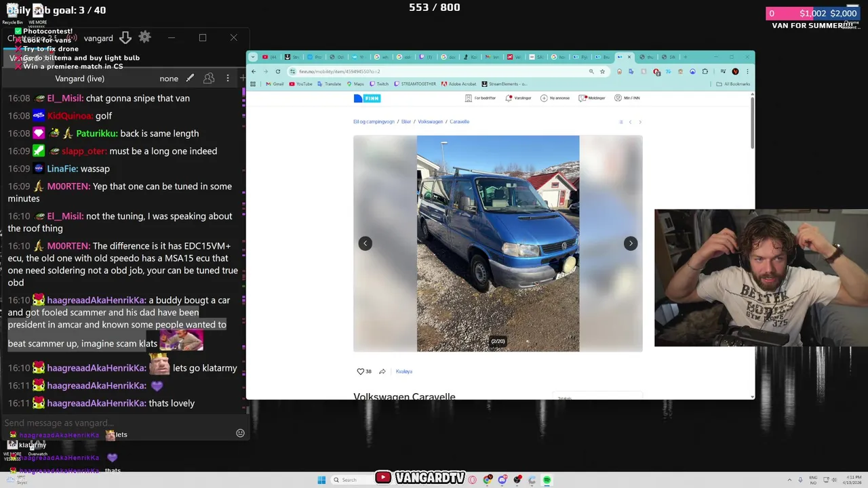
Task: Follow the Biler breadcrumb link
Action: point(406,122)
